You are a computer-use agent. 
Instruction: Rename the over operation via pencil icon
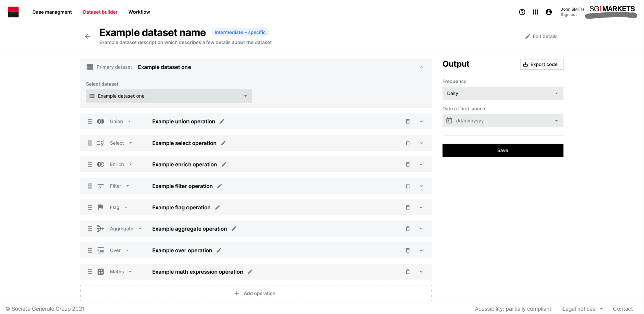[219, 250]
